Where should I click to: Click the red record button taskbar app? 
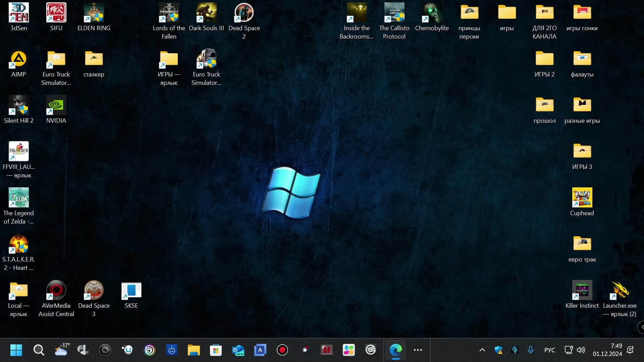pyautogui.click(x=282, y=350)
